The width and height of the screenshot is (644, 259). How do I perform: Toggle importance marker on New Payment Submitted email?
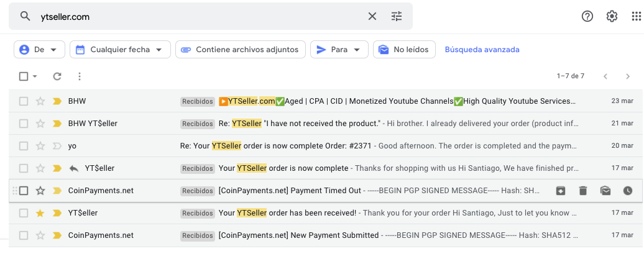[x=57, y=235]
